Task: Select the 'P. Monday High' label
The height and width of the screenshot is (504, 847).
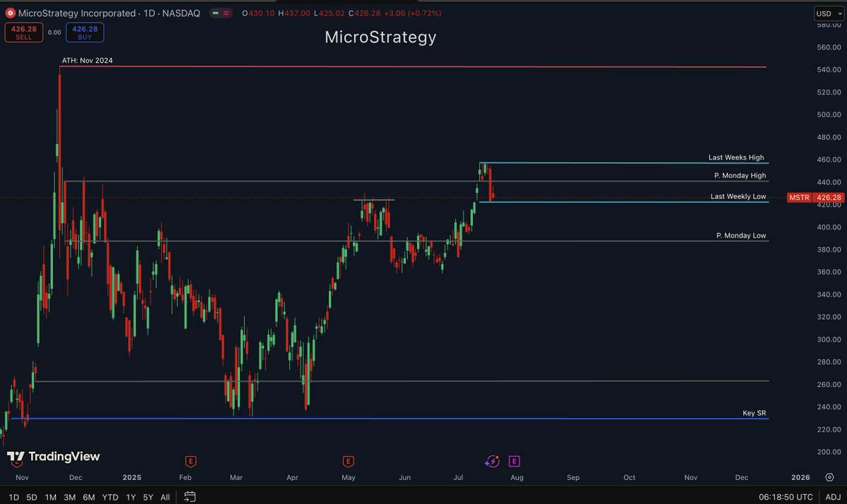Action: [740, 176]
